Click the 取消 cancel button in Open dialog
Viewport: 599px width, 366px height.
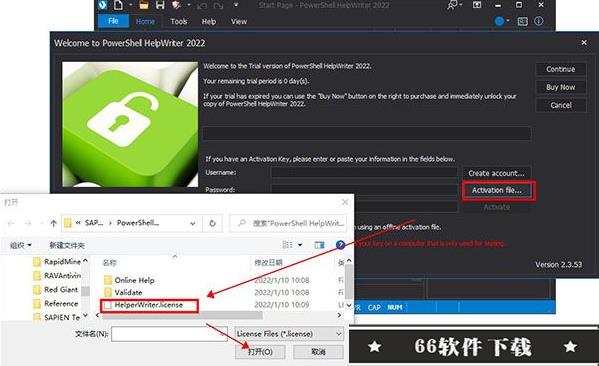coord(318,351)
